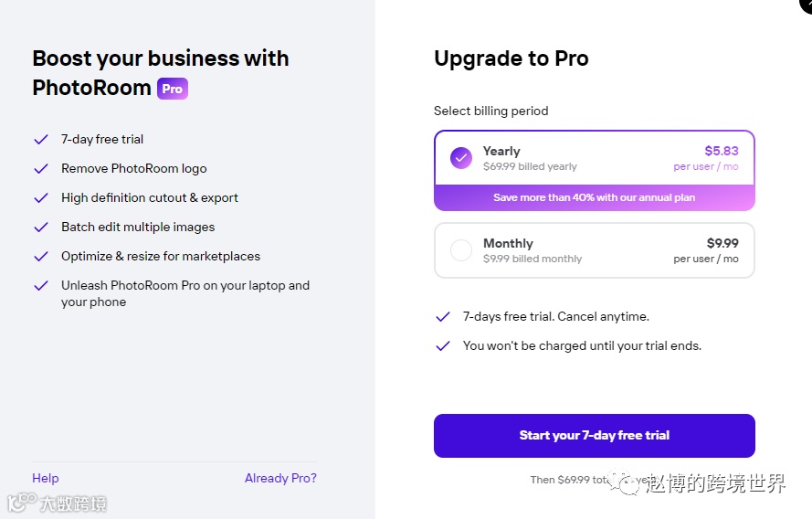Click checkmark next to High definition cutout
Image resolution: width=812 pixels, height=519 pixels.
40,198
